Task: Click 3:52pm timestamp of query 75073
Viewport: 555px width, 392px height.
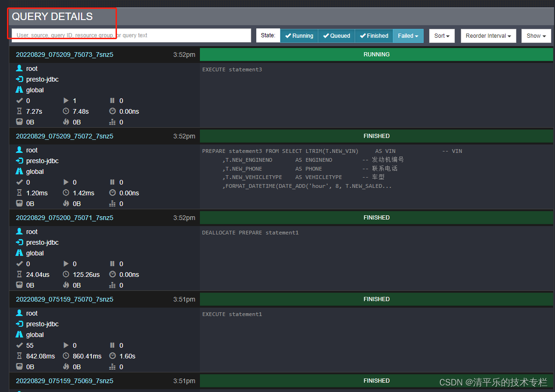Action: coord(184,55)
